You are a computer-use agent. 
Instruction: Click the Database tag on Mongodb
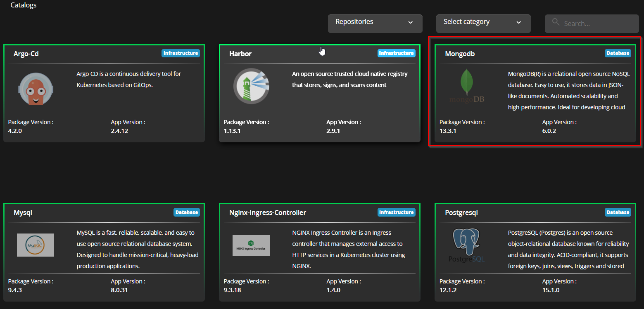coord(618,53)
